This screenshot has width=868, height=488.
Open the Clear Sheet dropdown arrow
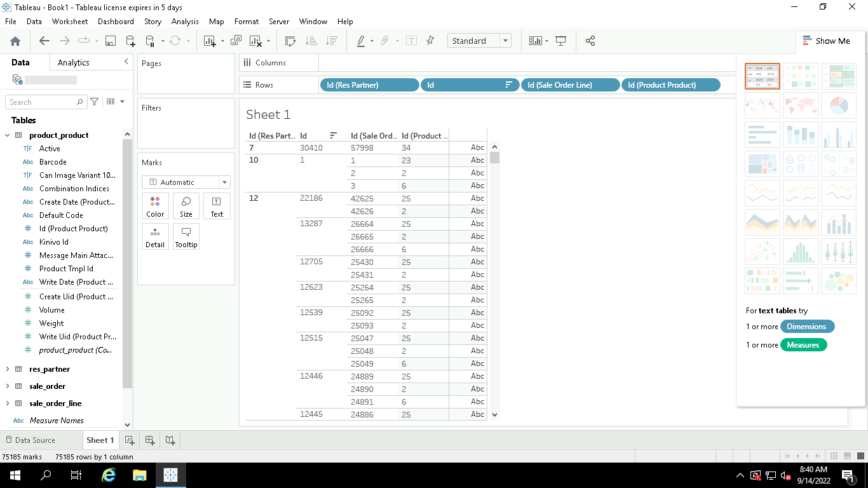click(268, 41)
